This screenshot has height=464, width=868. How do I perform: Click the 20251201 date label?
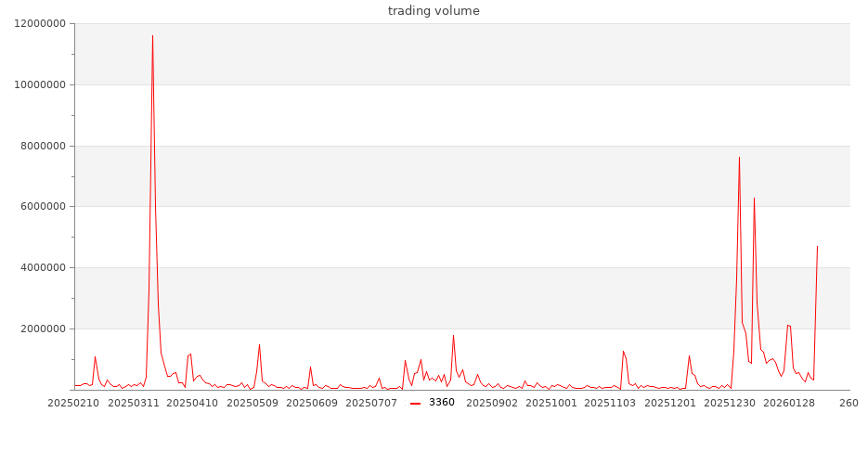pos(670,404)
